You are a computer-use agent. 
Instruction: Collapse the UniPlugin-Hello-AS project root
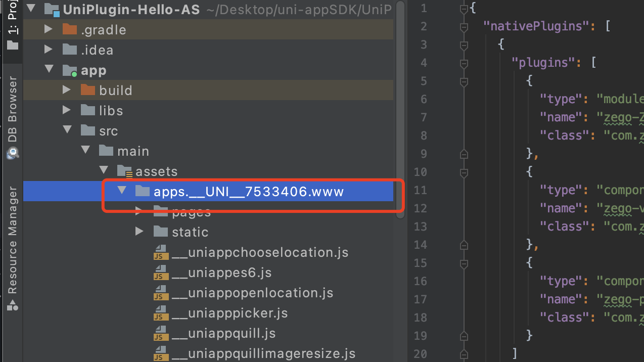pos(31,8)
